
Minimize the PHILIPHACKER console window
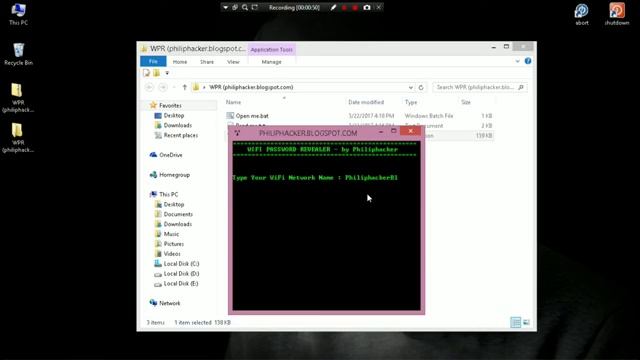[380, 131]
